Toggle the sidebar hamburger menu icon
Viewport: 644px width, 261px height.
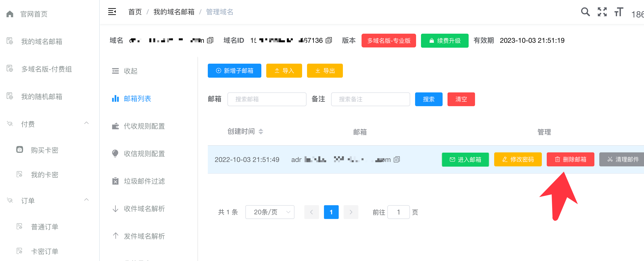tap(112, 12)
